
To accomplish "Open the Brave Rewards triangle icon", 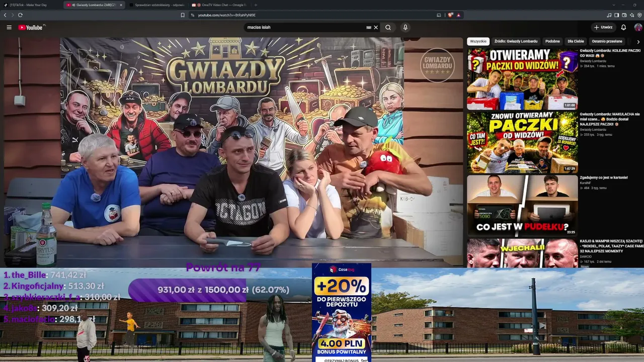I will click(458, 15).
